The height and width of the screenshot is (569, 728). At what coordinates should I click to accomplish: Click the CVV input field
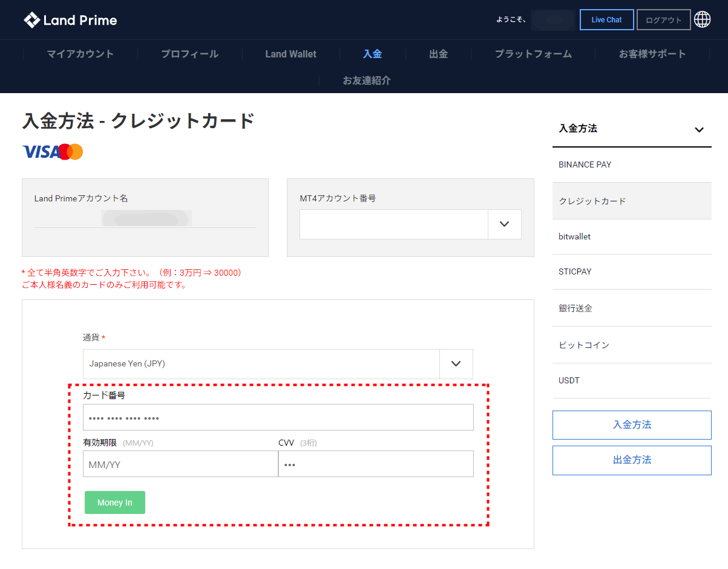(376, 464)
